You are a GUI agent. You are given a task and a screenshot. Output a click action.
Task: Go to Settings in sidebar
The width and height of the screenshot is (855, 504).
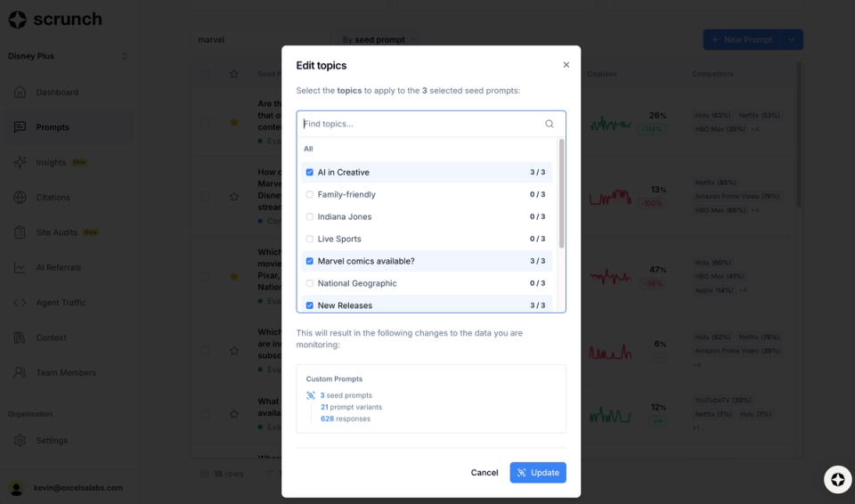52,441
